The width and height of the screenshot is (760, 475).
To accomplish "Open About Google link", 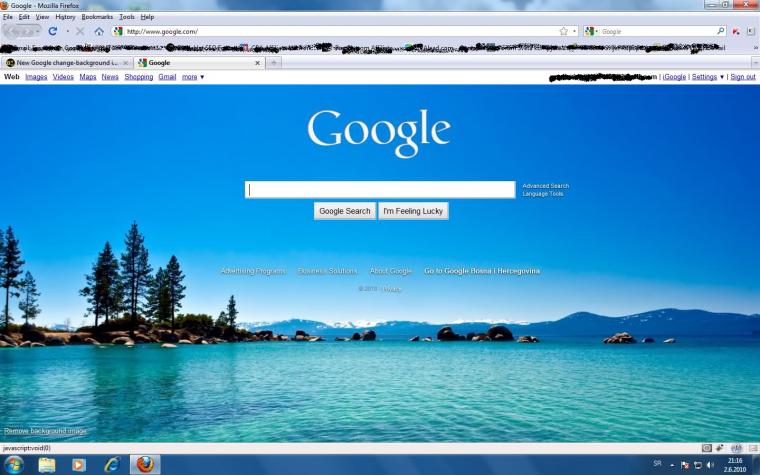I will tap(391, 271).
